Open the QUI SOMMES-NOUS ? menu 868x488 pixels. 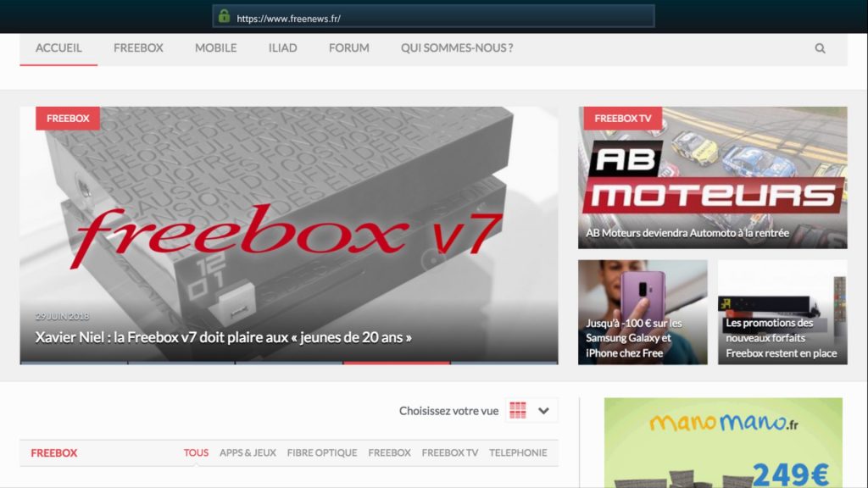pyautogui.click(x=457, y=48)
